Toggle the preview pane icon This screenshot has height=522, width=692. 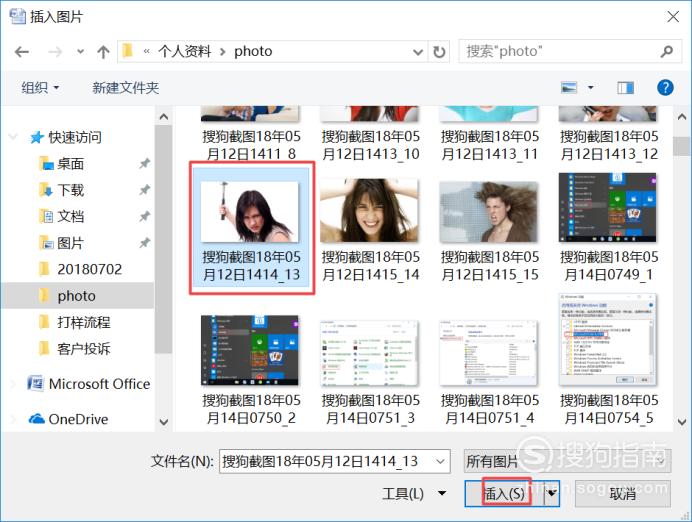625,88
